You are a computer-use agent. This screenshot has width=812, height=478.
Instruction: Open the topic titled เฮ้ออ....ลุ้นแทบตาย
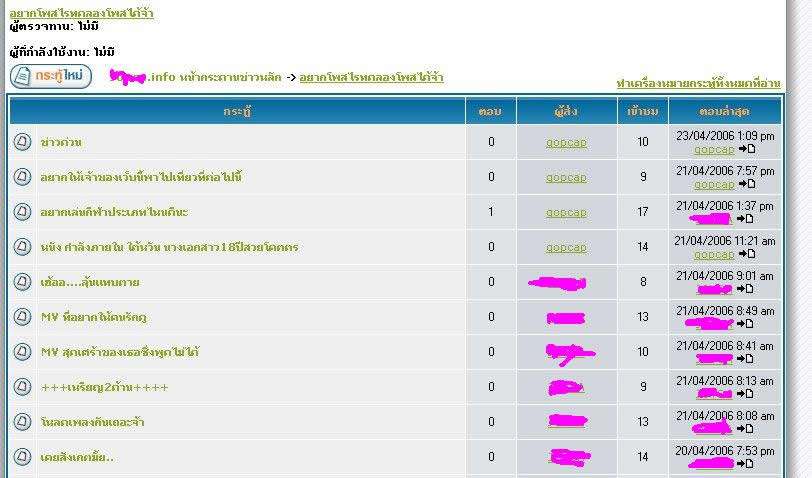[90, 282]
